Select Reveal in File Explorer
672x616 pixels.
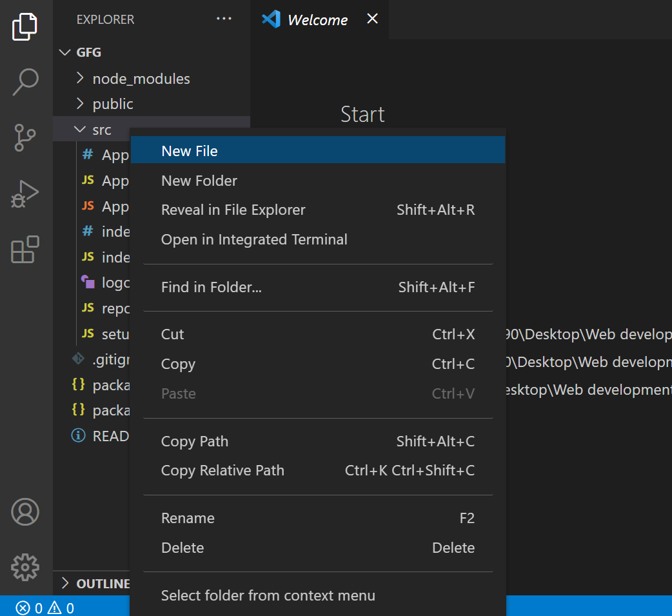(x=233, y=210)
